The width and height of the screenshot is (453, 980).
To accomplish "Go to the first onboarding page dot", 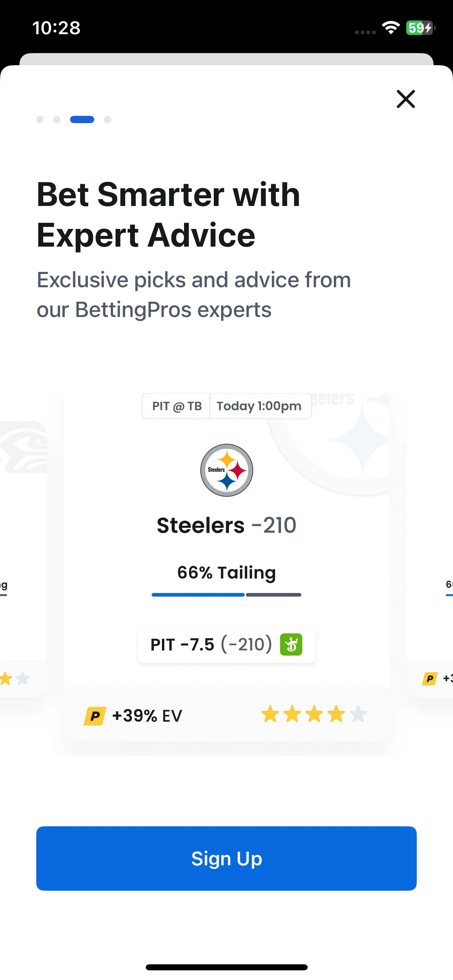I will click(x=40, y=119).
